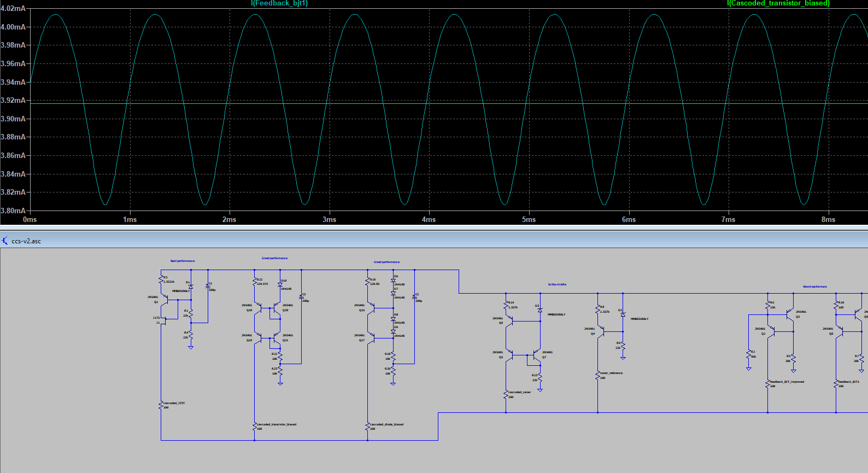Image resolution: width=868 pixels, height=473 pixels.
Task: Click transistor Q4 symbol
Action: tap(601, 331)
